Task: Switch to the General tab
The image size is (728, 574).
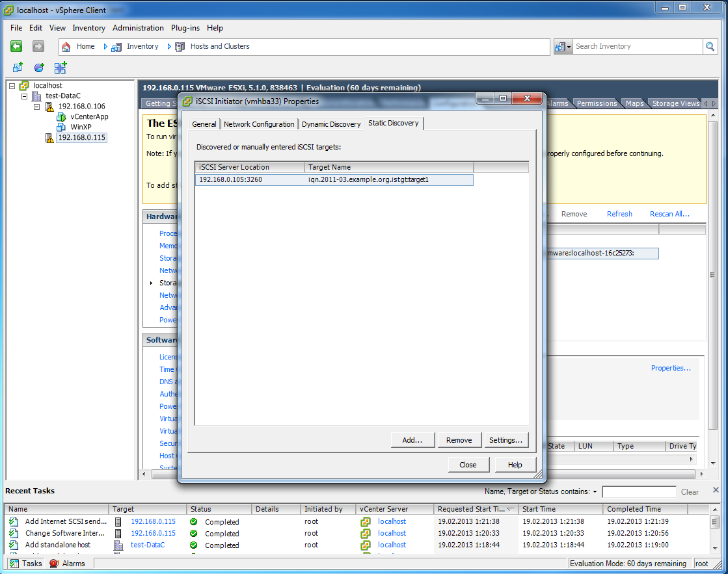Action: coord(204,124)
